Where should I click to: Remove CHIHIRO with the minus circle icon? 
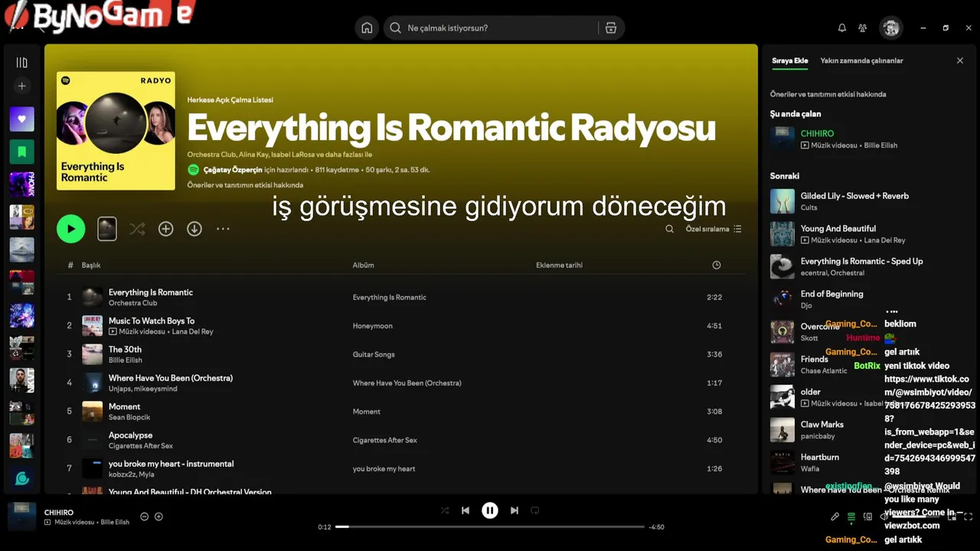click(144, 517)
